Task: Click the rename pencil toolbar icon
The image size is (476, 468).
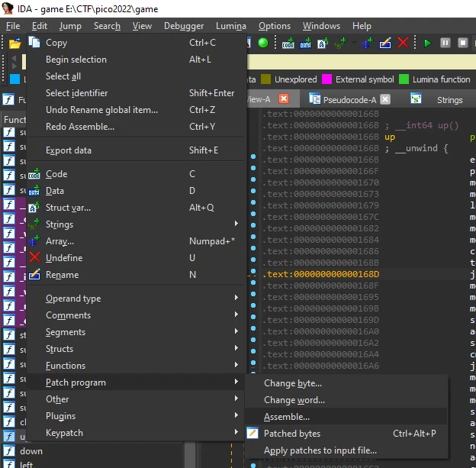Action: click(385, 44)
